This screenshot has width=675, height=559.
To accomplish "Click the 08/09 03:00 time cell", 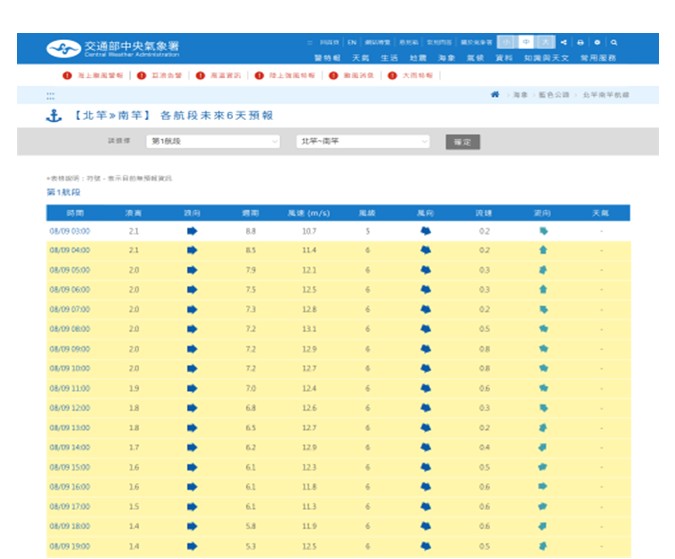I will 70,231.
